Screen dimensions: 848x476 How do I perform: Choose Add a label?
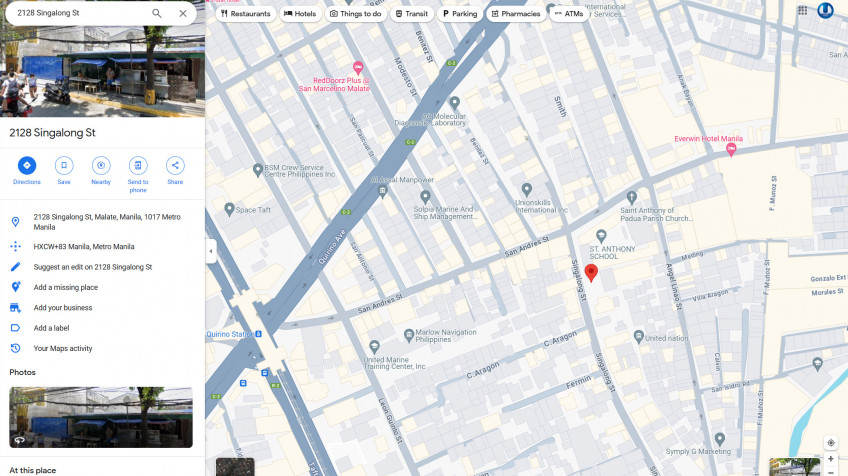click(102, 328)
